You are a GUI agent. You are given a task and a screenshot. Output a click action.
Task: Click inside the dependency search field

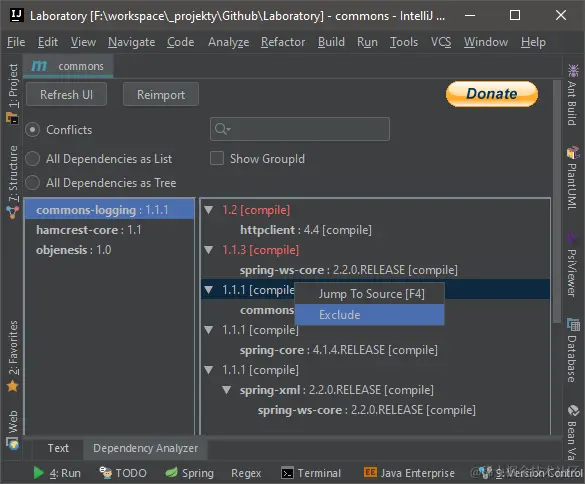300,129
